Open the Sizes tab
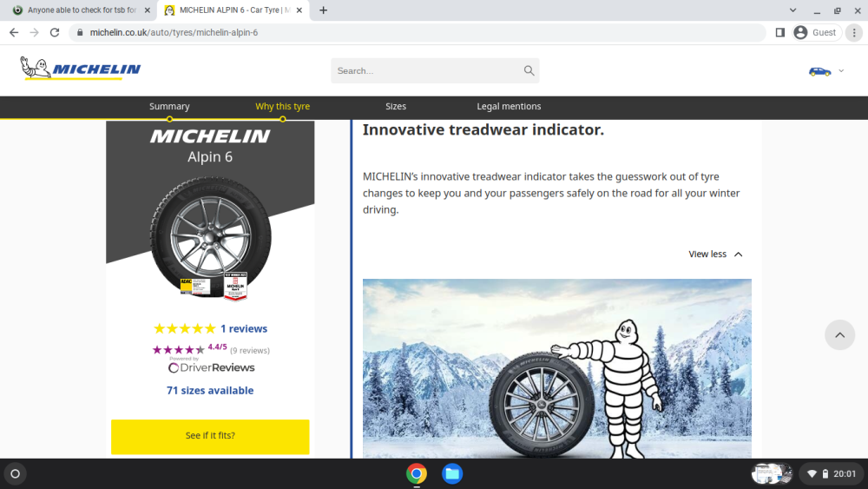 click(x=396, y=106)
